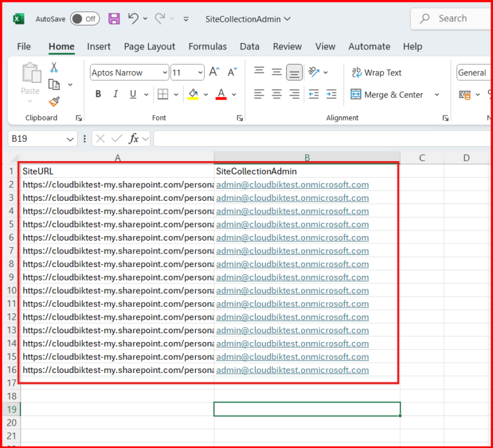Click the Name Box showing B19
This screenshot has width=493, height=448.
(x=42, y=139)
